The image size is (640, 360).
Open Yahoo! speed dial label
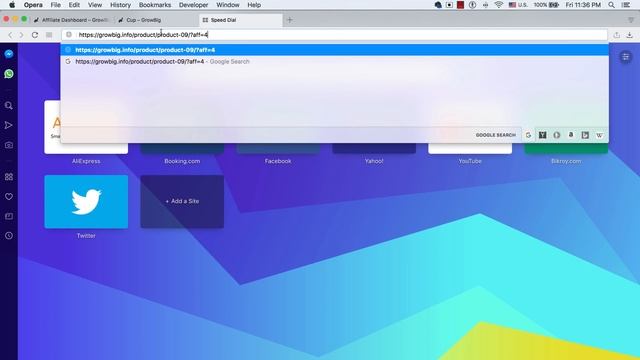coord(374,161)
